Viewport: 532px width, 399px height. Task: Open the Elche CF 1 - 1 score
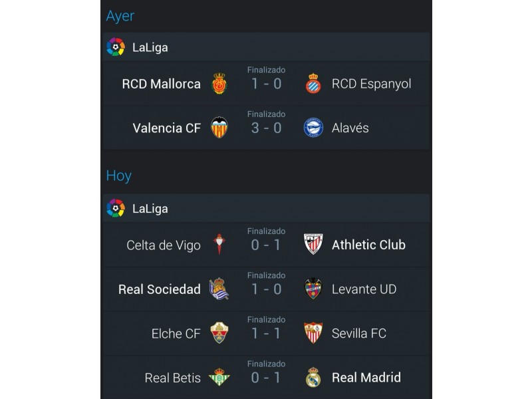point(267,334)
